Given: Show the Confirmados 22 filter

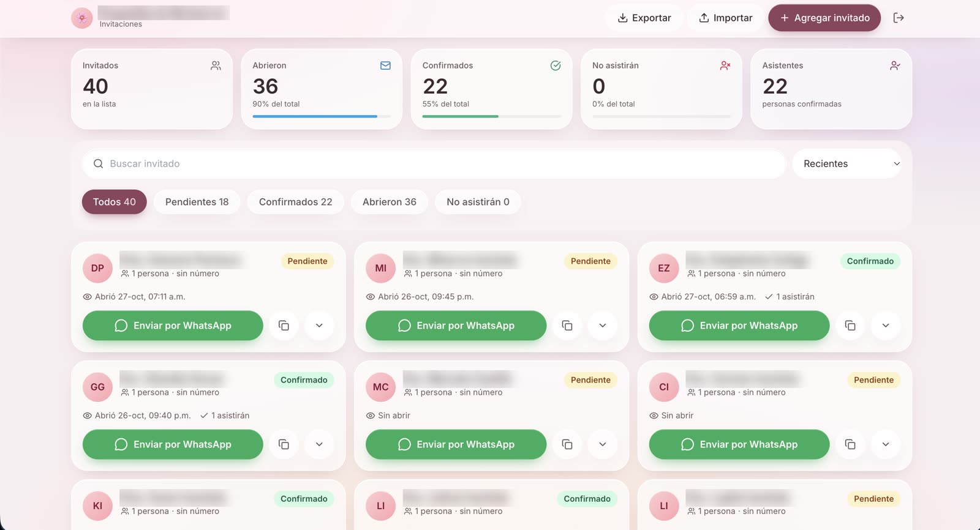Looking at the screenshot, I should pos(295,202).
